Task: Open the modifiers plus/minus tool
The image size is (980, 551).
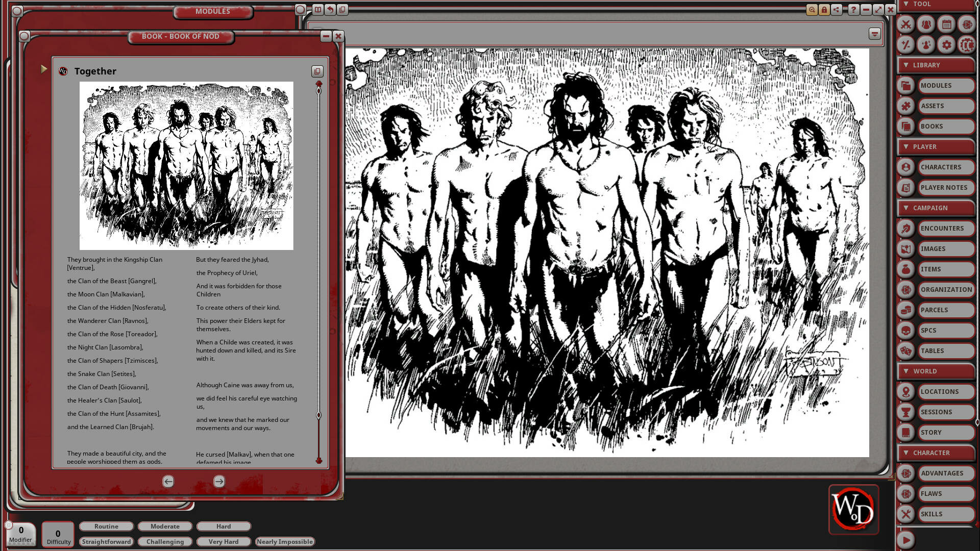Action: click(906, 45)
